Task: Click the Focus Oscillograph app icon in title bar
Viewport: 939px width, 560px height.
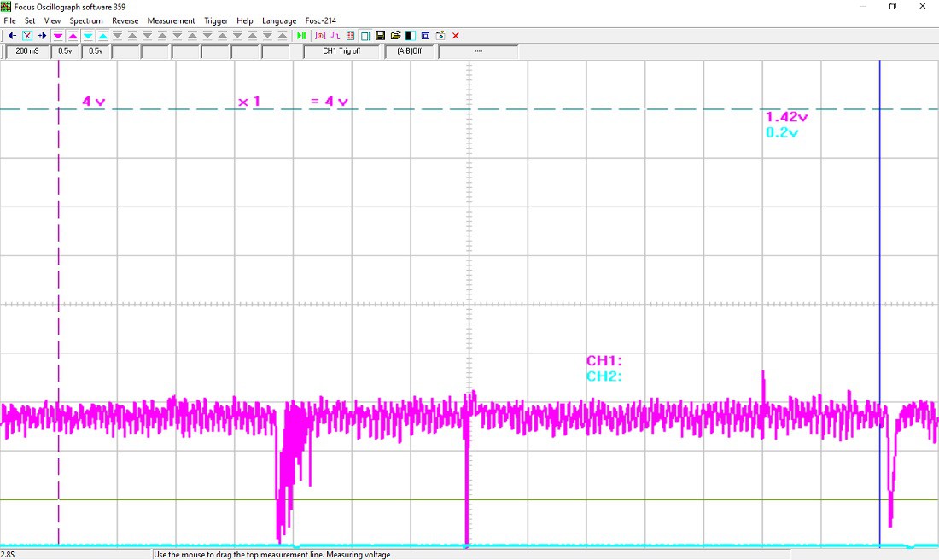Action: 6,7
